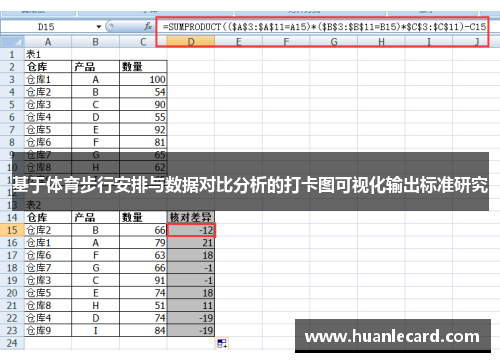The height and width of the screenshot is (362, 500).
Task: Click the 仓库6 cell in row 8
Action: [48, 142]
